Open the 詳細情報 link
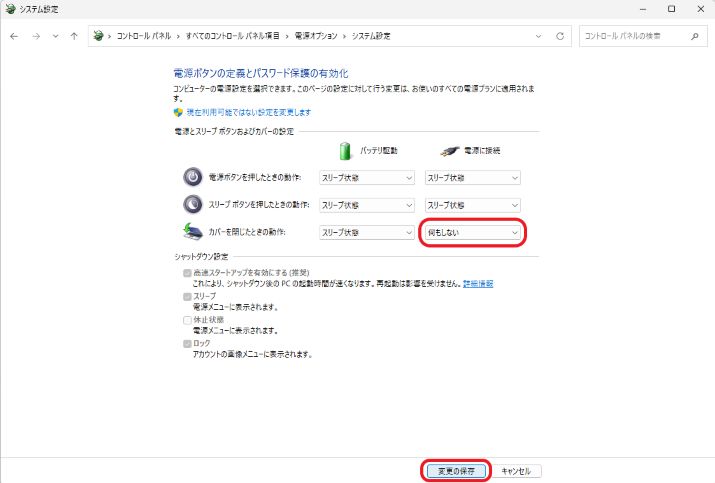The image size is (715, 483). coord(478,284)
